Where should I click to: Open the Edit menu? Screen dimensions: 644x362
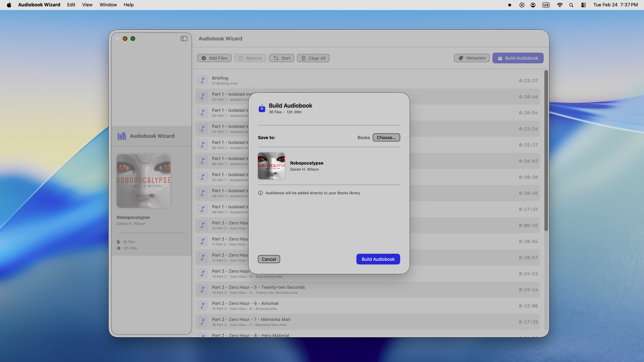click(71, 5)
